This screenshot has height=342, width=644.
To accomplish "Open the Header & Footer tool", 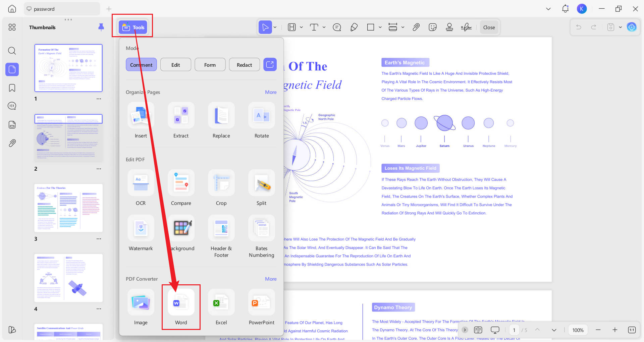I will 221,237.
